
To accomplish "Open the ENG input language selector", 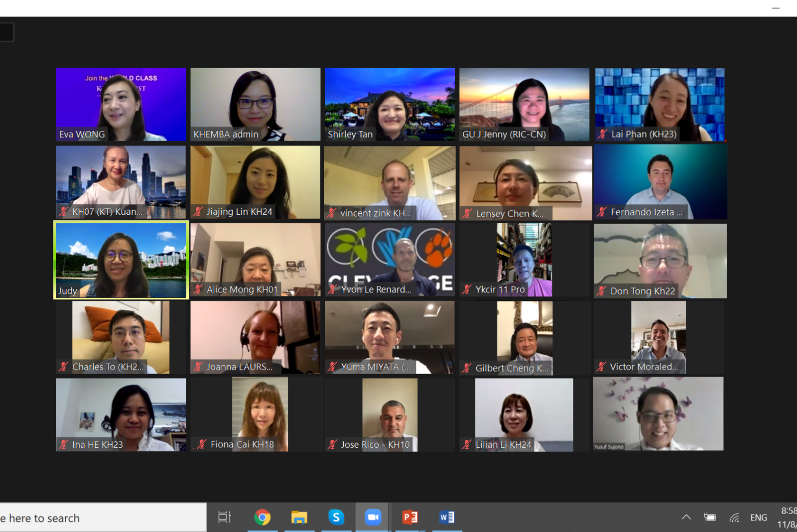I will click(x=758, y=518).
